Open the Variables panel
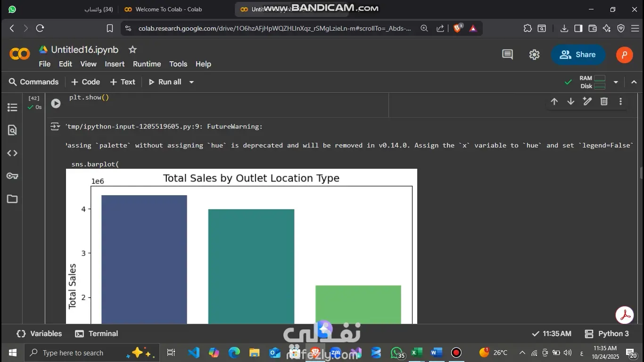The width and height of the screenshot is (644, 362). pyautogui.click(x=40, y=334)
